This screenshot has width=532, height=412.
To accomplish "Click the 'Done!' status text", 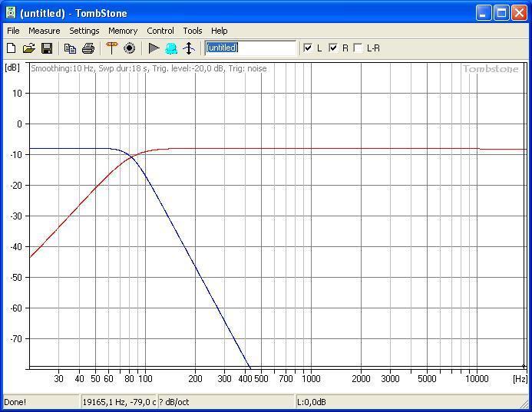I will tap(15, 402).
